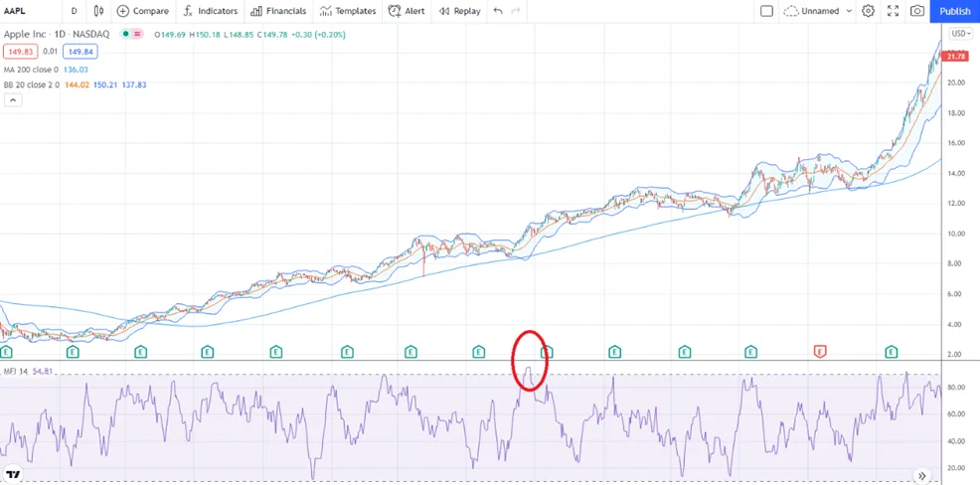Screen dimensions: 980x485
Task: Open the Financials panel
Action: coord(278,11)
